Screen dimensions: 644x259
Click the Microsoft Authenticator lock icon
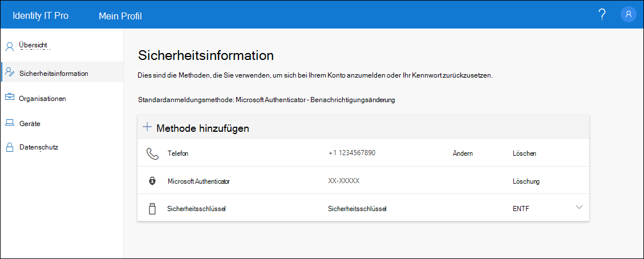[x=152, y=181]
